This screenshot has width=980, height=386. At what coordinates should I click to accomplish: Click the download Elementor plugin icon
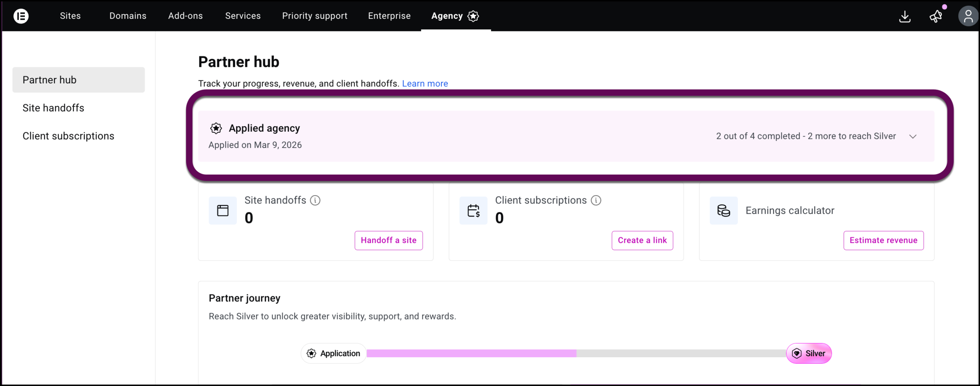coord(905,16)
